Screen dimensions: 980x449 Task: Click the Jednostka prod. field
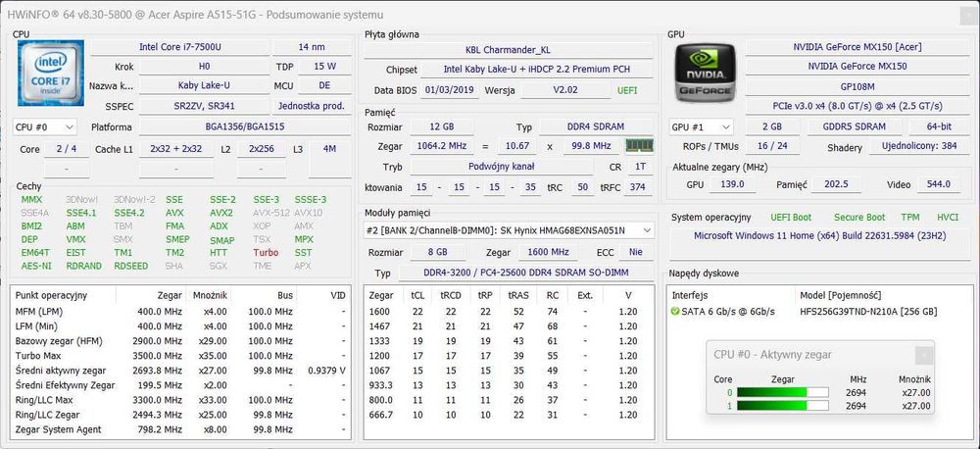(x=312, y=106)
